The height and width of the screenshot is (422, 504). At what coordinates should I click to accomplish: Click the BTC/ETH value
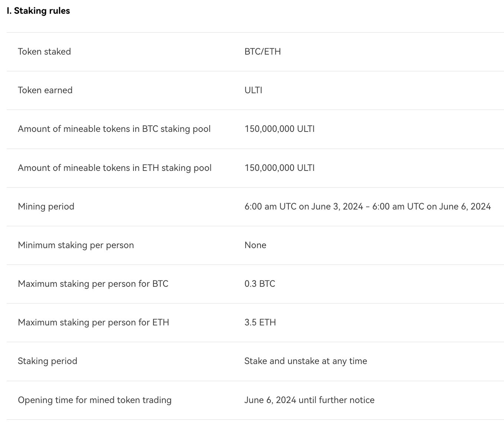(x=263, y=52)
